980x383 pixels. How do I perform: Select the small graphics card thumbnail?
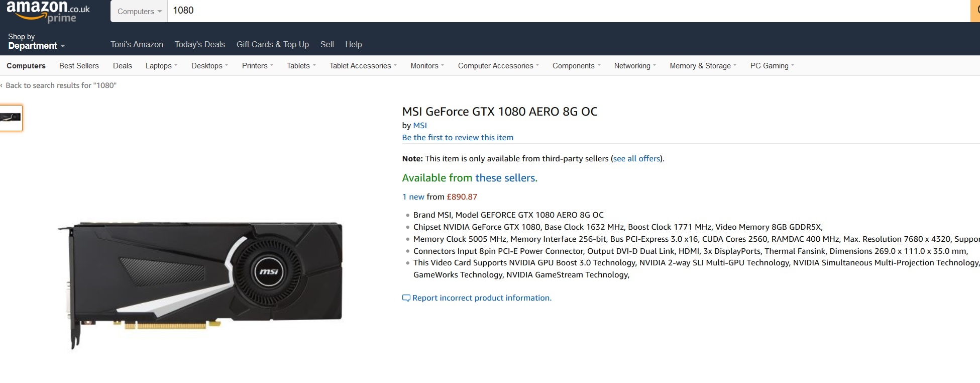11,118
